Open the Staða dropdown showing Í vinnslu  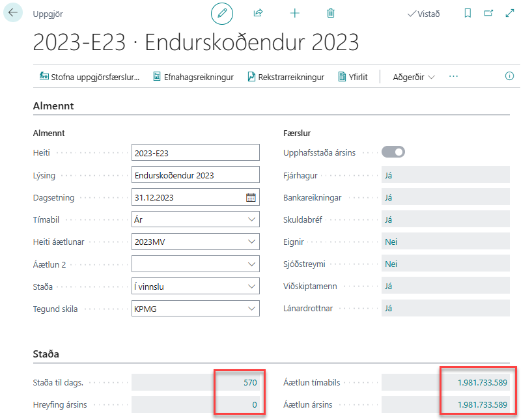(251, 286)
